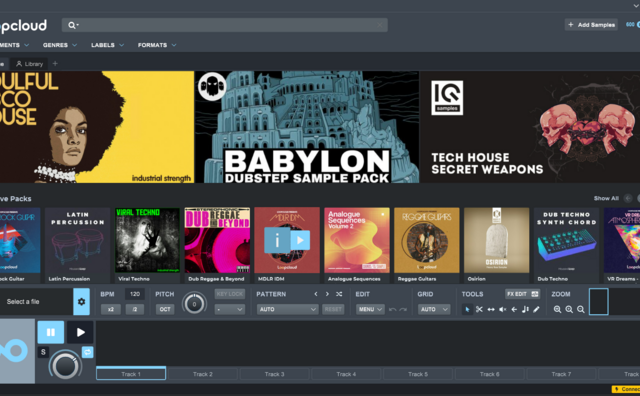640x396 pixels.
Task: Open the Grid AUTO dropdown
Action: pyautogui.click(x=434, y=309)
